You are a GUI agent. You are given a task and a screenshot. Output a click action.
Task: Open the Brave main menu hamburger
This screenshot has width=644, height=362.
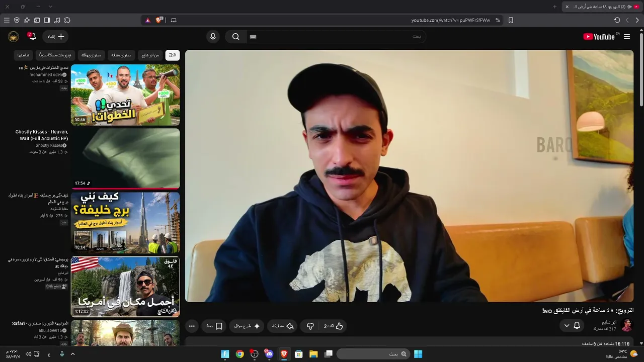point(7,20)
